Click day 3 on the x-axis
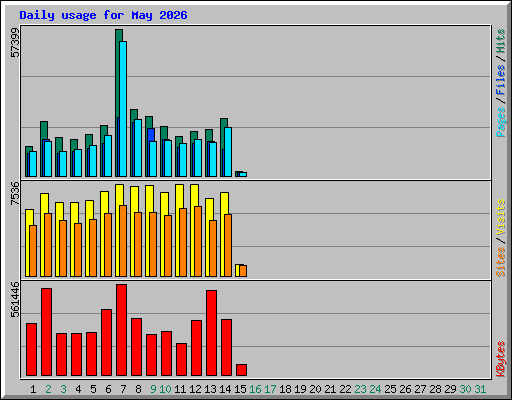Image resolution: width=512 pixels, height=400 pixels. click(x=63, y=389)
